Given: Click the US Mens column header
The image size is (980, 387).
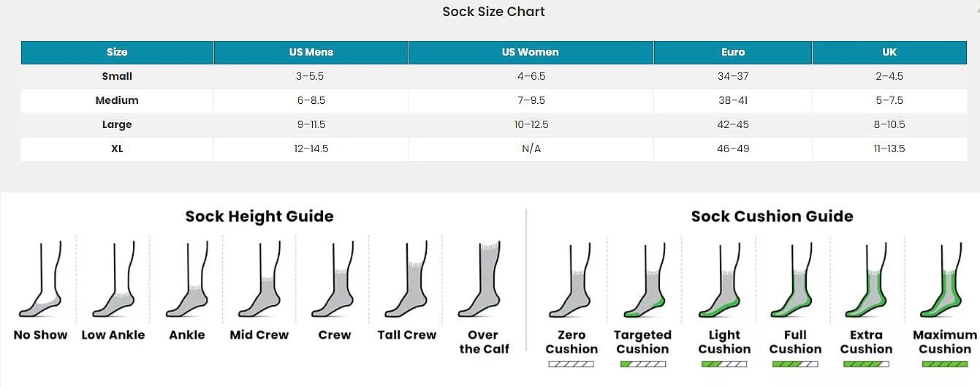Looking at the screenshot, I should coord(311,52).
